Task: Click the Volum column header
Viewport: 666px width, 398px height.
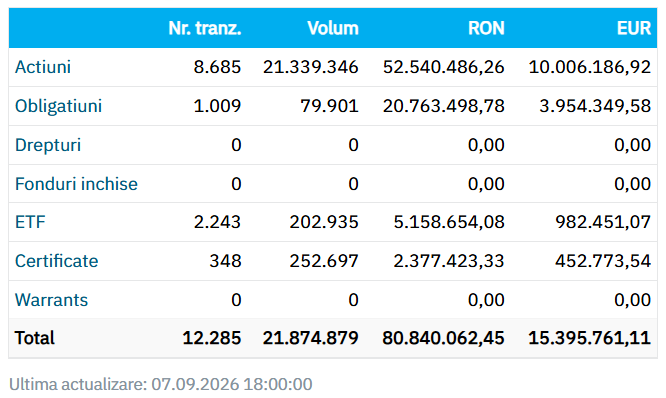Action: pyautogui.click(x=333, y=28)
